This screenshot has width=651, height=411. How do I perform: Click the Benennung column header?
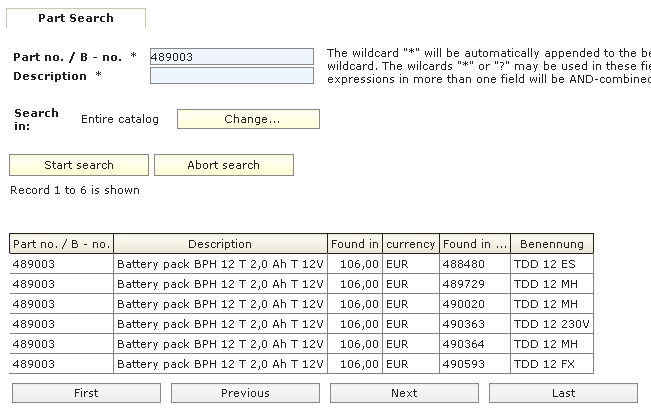tap(551, 244)
